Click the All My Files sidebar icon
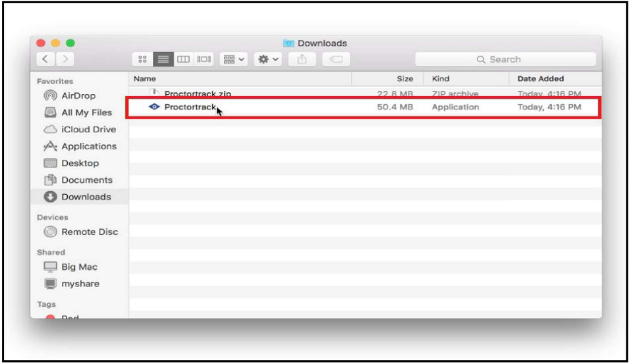631x364 pixels. click(x=50, y=113)
